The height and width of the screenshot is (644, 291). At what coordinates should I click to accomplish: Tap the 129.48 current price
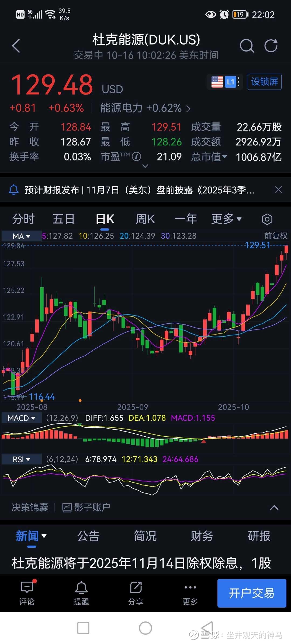click(52, 85)
